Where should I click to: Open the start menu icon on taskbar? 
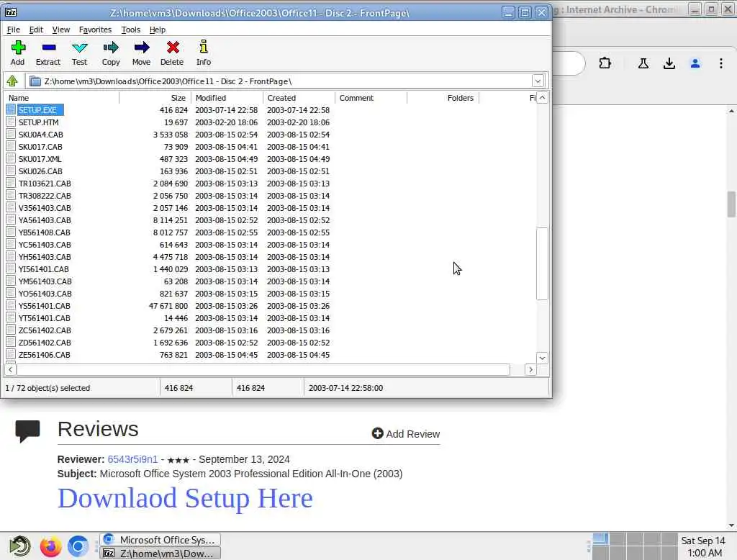[x=19, y=546]
